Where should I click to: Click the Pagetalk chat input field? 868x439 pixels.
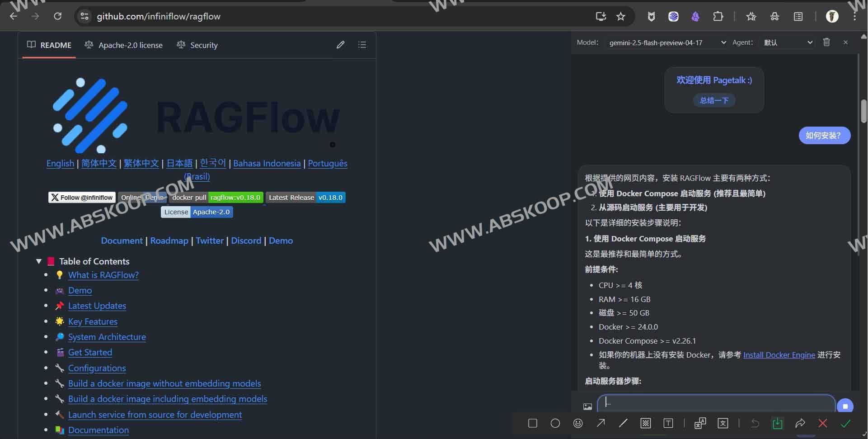[715, 403]
